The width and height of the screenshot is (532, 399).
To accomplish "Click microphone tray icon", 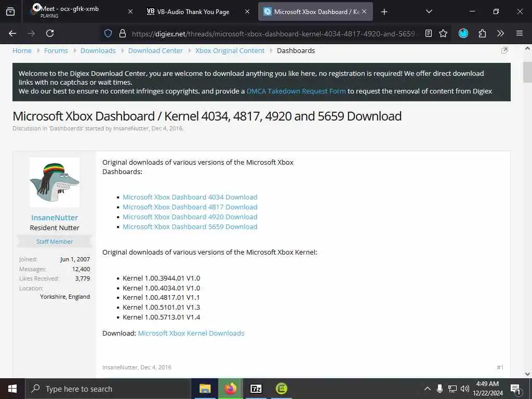I will [x=440, y=389].
